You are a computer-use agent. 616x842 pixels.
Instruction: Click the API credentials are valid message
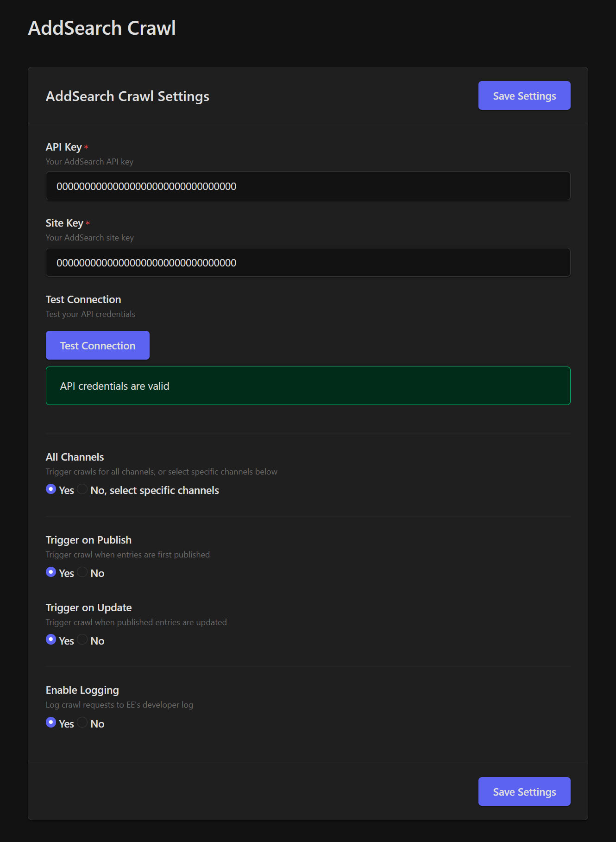(308, 386)
